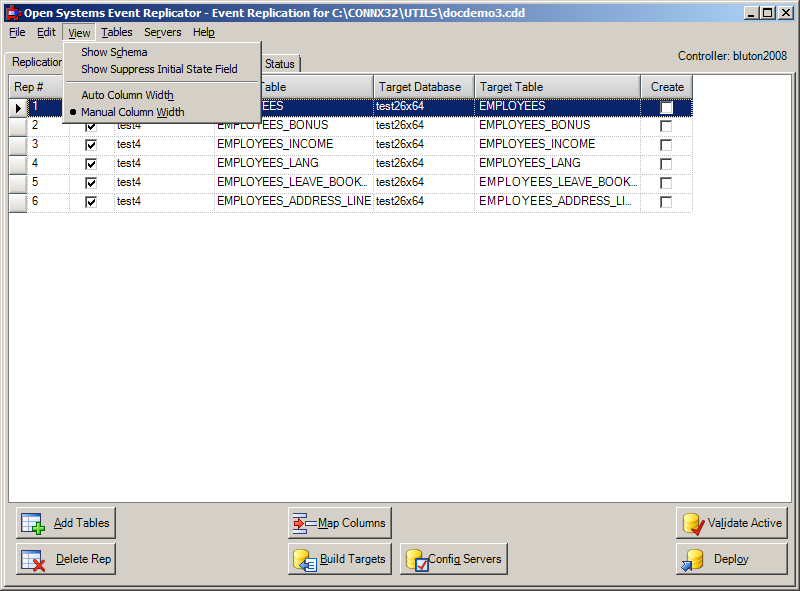Click the green plus Add Tables icon

[31, 522]
